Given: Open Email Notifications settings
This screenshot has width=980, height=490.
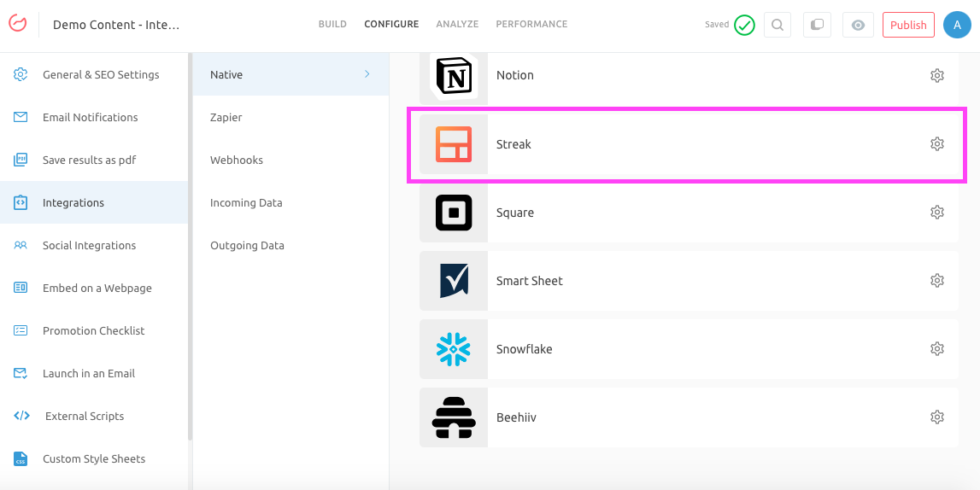Looking at the screenshot, I should click(94, 117).
